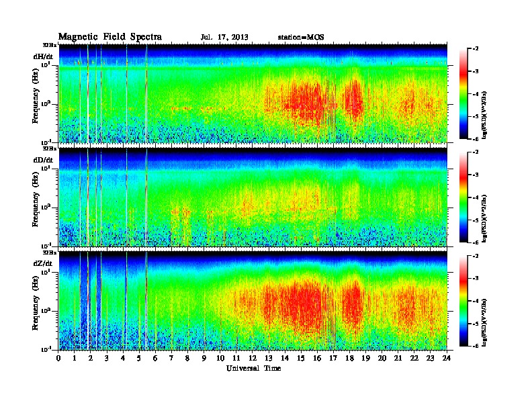Viewport: 532px width, 411px height.
Task: Click hour tick label 23 on the time axis
Action: (431, 359)
